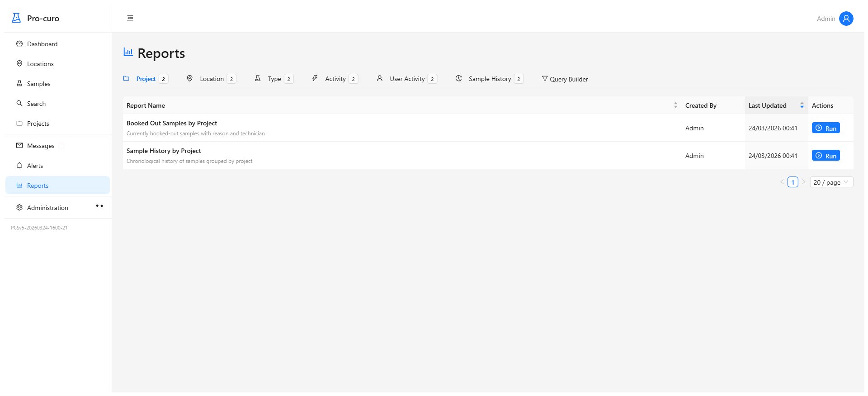
Task: Click the count badge on the Project tab
Action: (x=164, y=79)
